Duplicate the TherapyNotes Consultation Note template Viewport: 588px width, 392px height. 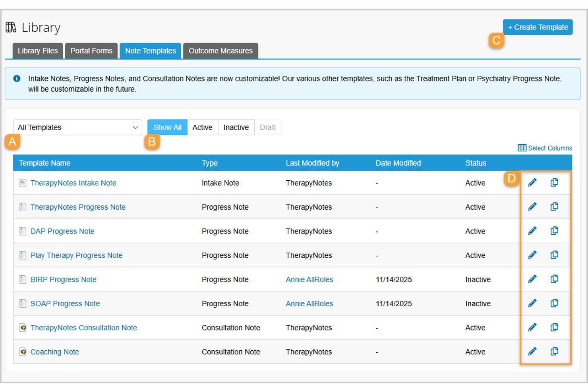point(554,327)
